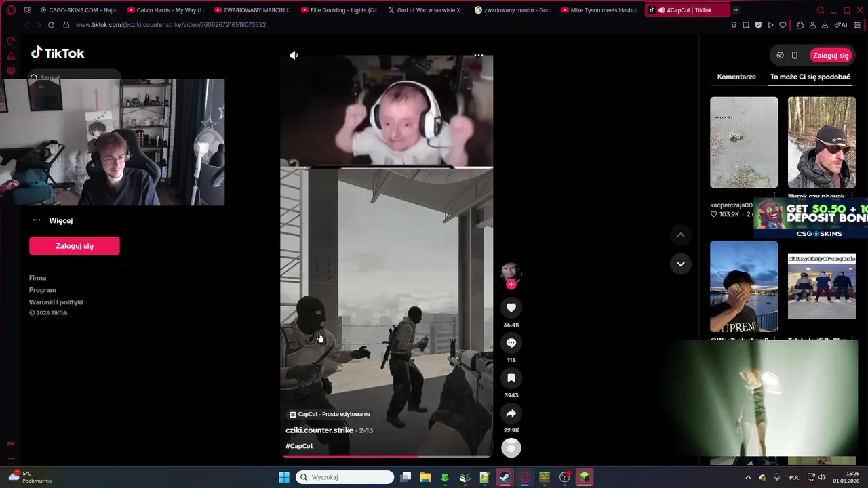Like the video with the heart icon
Image resolution: width=868 pixels, height=488 pixels.
511,308
